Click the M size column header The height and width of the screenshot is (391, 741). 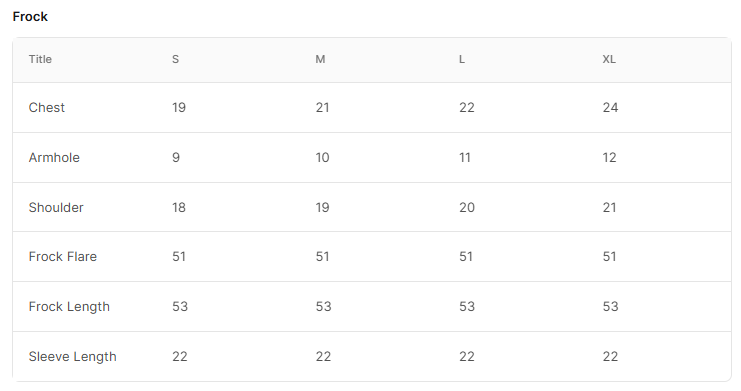click(x=320, y=60)
